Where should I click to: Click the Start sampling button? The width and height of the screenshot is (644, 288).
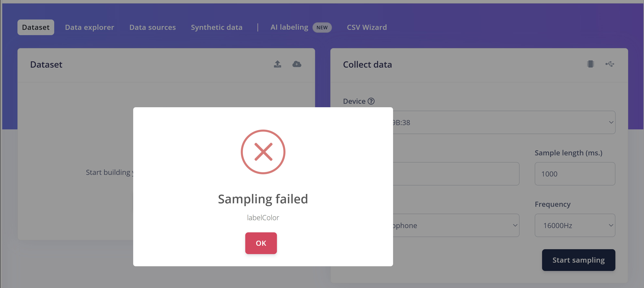coord(578,260)
